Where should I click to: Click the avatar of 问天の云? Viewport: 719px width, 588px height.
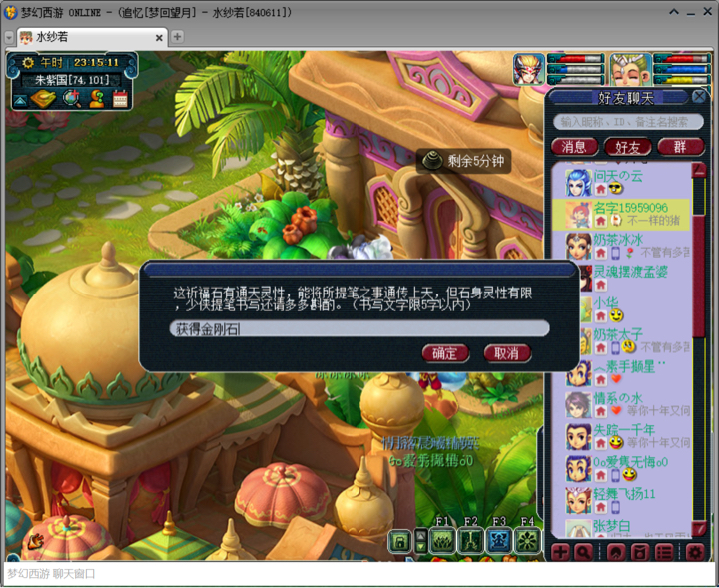click(578, 183)
